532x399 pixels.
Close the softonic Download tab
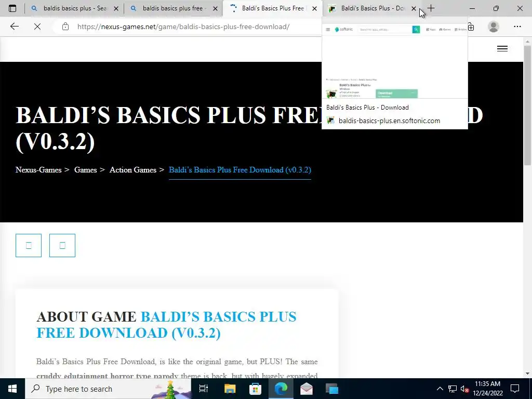tap(414, 8)
